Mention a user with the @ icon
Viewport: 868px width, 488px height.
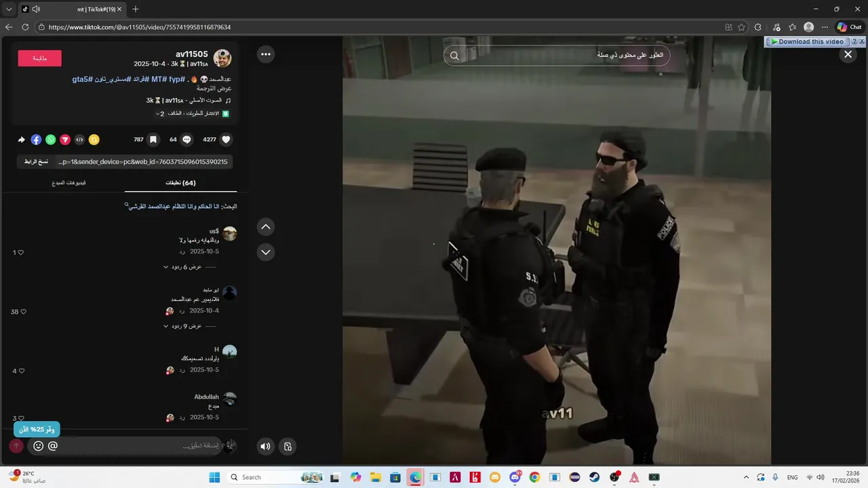[x=53, y=446]
